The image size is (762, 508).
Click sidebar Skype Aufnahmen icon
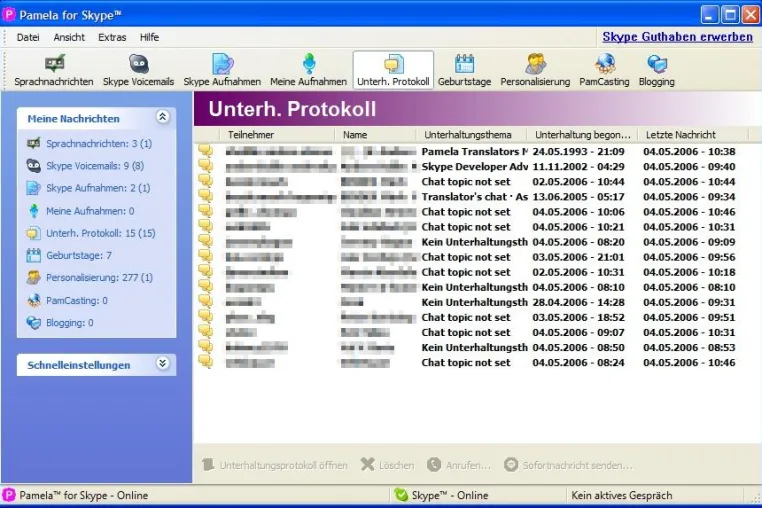click(x=34, y=188)
